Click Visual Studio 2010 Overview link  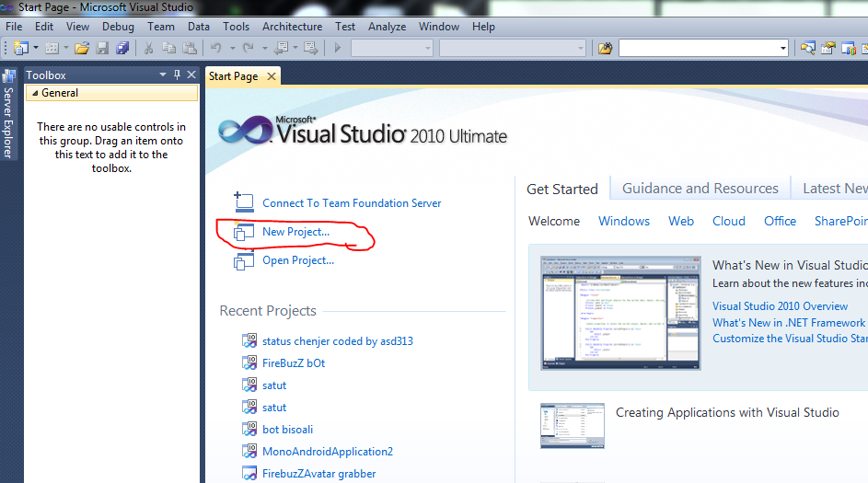pyautogui.click(x=780, y=306)
